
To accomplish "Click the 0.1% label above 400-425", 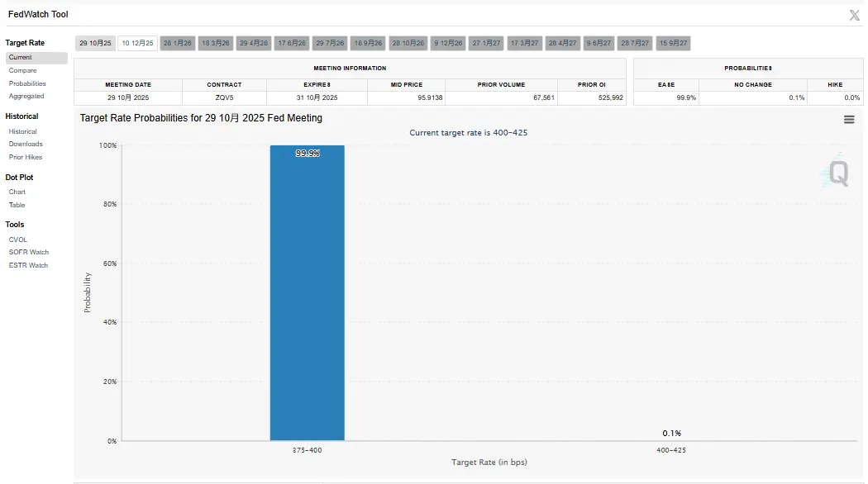I will click(x=671, y=433).
